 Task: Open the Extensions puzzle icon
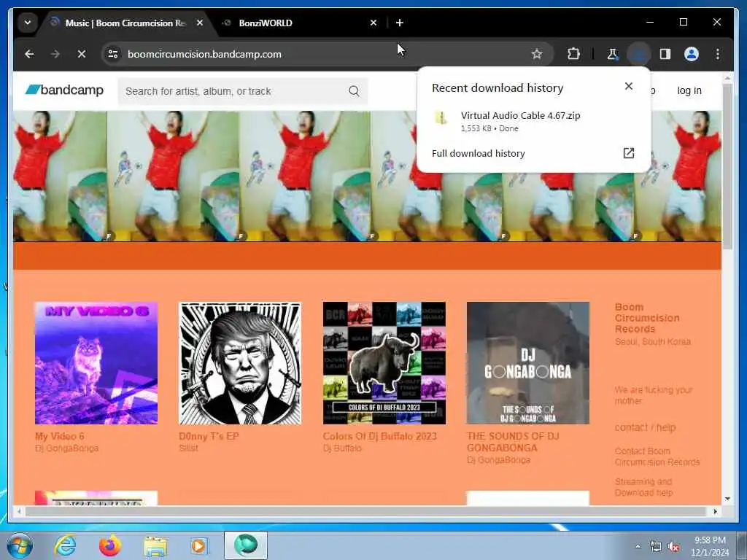[573, 54]
